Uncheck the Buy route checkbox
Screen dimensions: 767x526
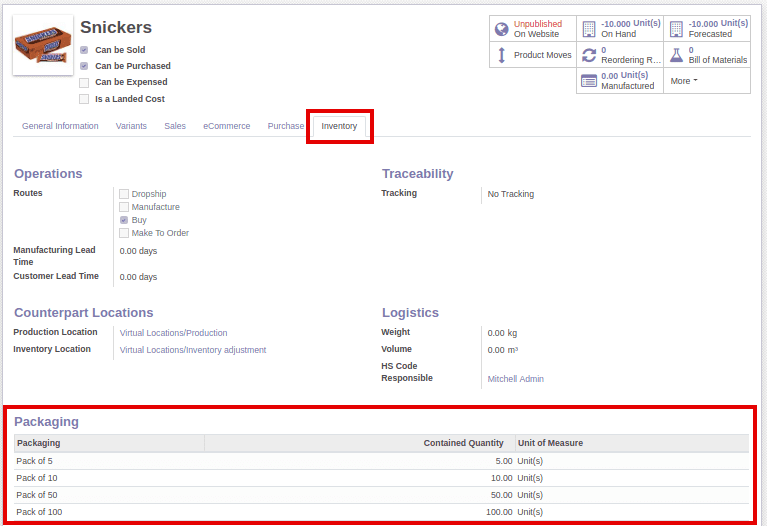(x=124, y=220)
